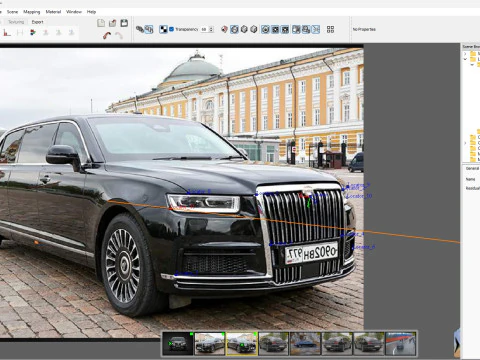Toggle the highlighted wireframe sphere icon
Image resolution: width=480 pixels, height=360 pixels.
(x=234, y=29)
